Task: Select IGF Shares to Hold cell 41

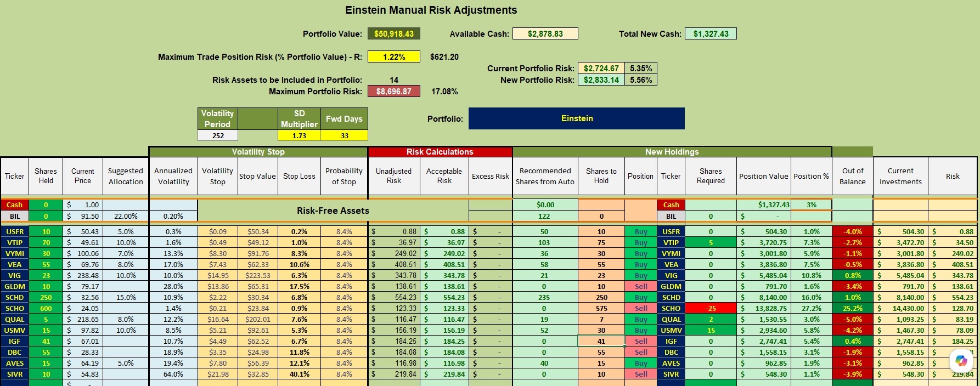Action: coord(601,341)
